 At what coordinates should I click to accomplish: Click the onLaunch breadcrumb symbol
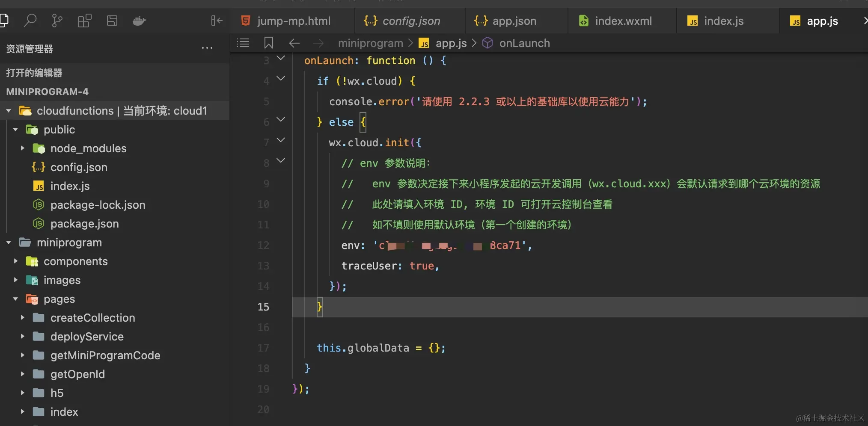[524, 43]
